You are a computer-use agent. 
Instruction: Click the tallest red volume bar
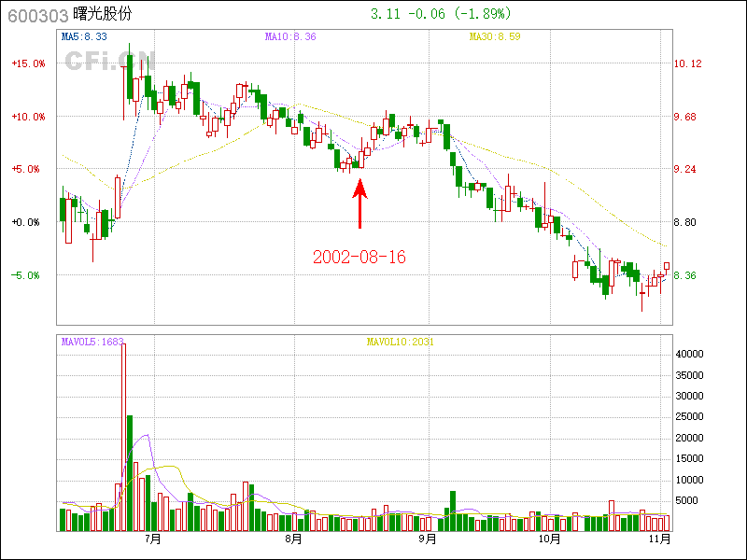pyautogui.click(x=123, y=437)
